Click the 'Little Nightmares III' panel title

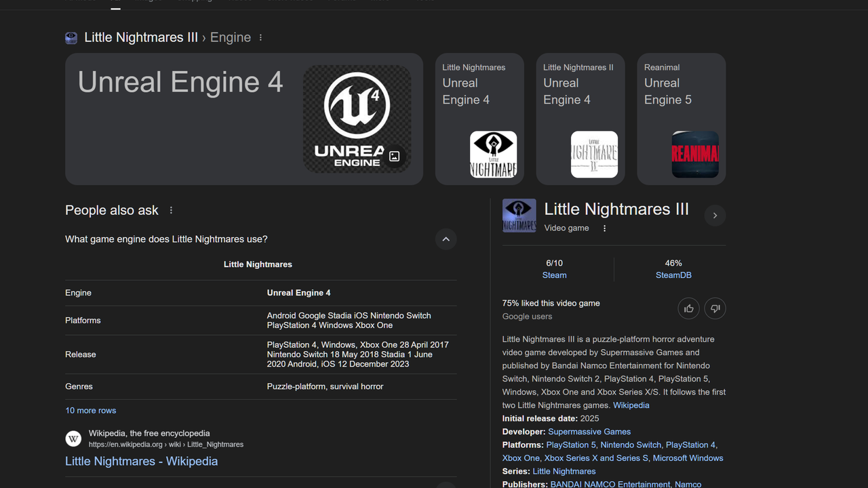point(616,209)
